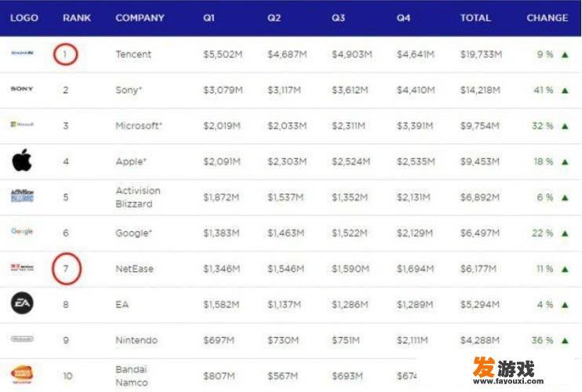Open the www.fayouxi.com watermark link

508,381
